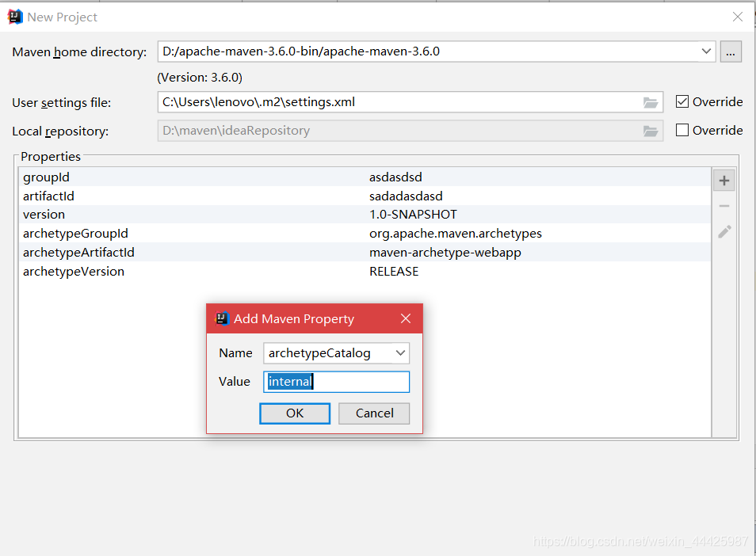Select the version property row
The width and height of the screenshot is (756, 556).
[365, 215]
